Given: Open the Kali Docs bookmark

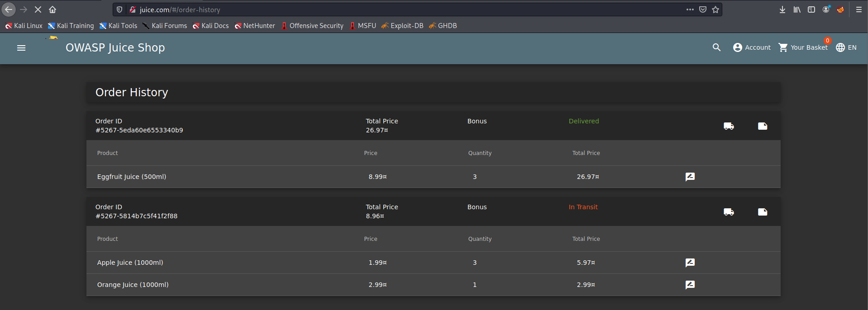Looking at the screenshot, I should [210, 26].
